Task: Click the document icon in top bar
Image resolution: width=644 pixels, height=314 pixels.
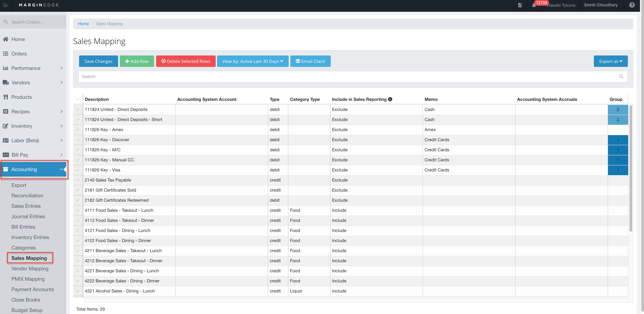Action: coord(520,5)
